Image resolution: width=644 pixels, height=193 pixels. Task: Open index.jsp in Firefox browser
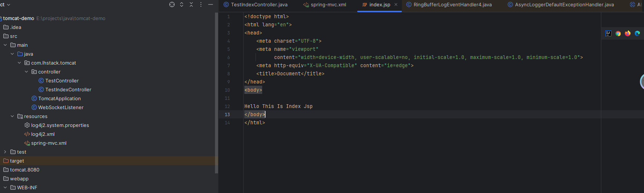pyautogui.click(x=628, y=33)
